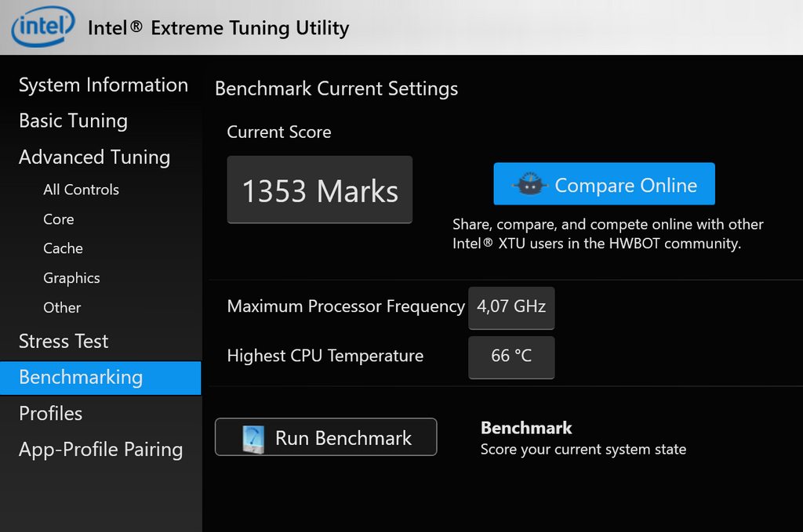The width and height of the screenshot is (803, 532).
Task: Start the Run Benchmark button
Action: (325, 437)
